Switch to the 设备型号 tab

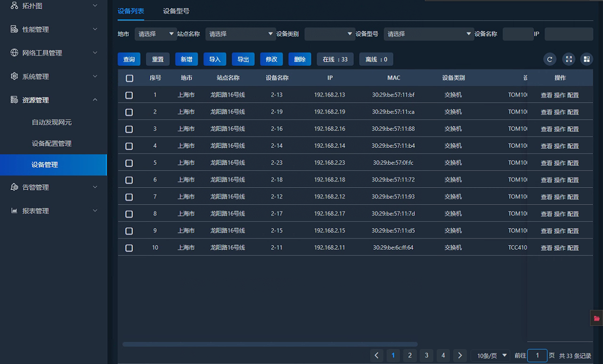(176, 11)
